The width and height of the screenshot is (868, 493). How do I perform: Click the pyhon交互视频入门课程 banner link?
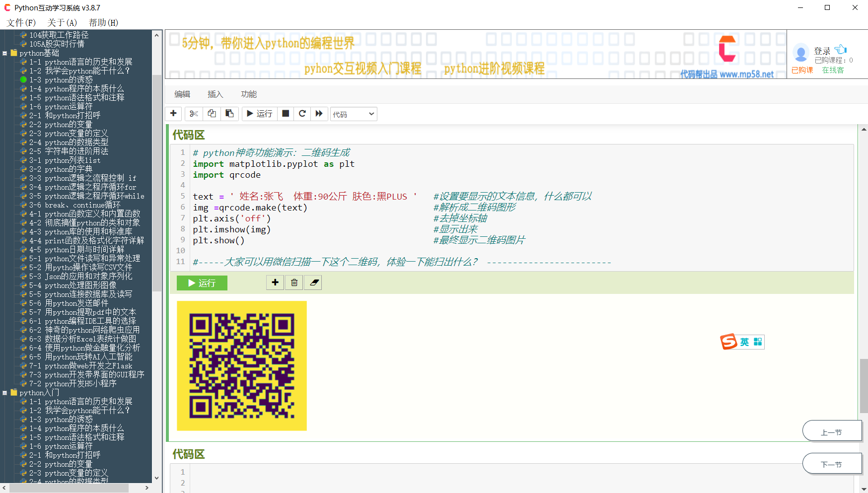point(362,68)
